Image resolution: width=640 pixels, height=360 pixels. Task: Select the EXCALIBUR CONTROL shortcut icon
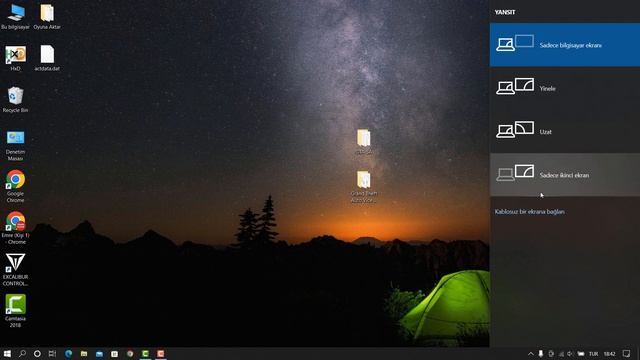tap(16, 270)
